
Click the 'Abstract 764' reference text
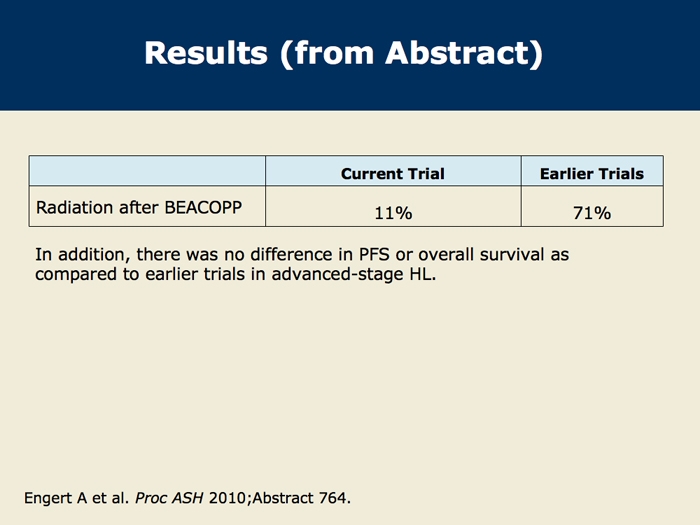point(301,498)
